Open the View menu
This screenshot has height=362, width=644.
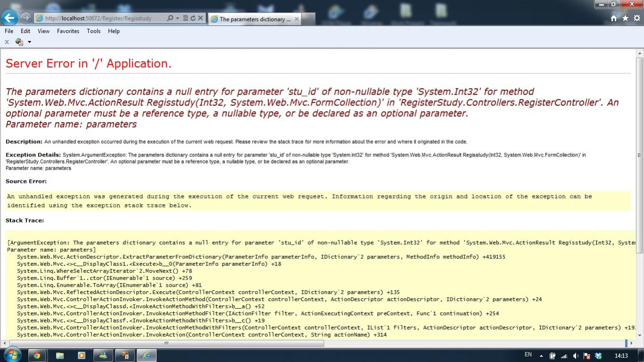(43, 31)
